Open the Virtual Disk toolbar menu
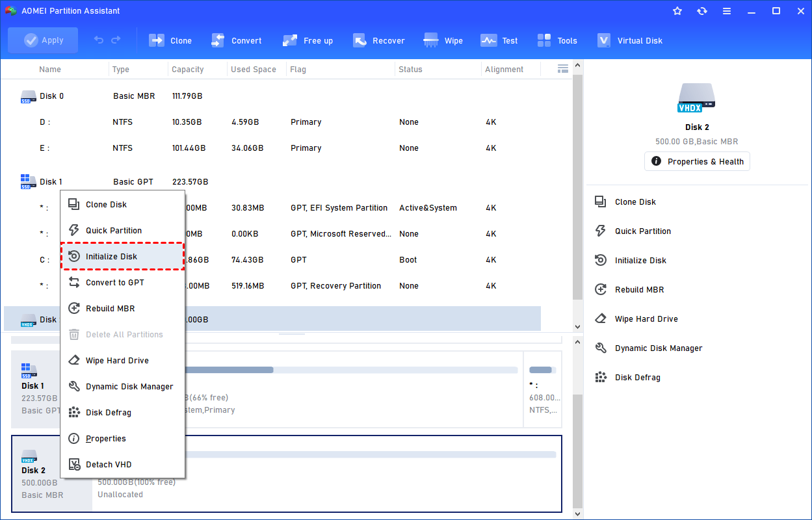 (x=629, y=40)
